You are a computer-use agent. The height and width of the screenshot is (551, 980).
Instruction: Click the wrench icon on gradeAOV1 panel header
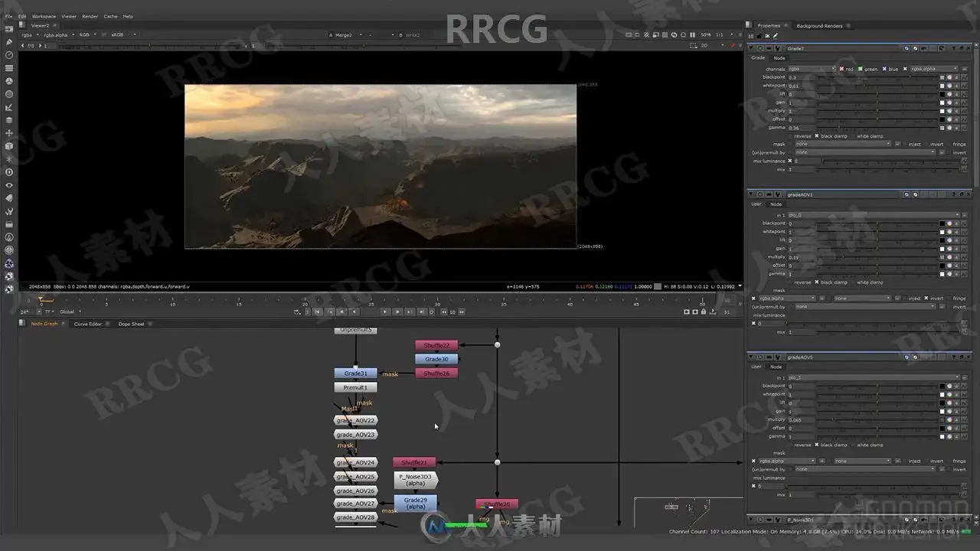tap(776, 194)
